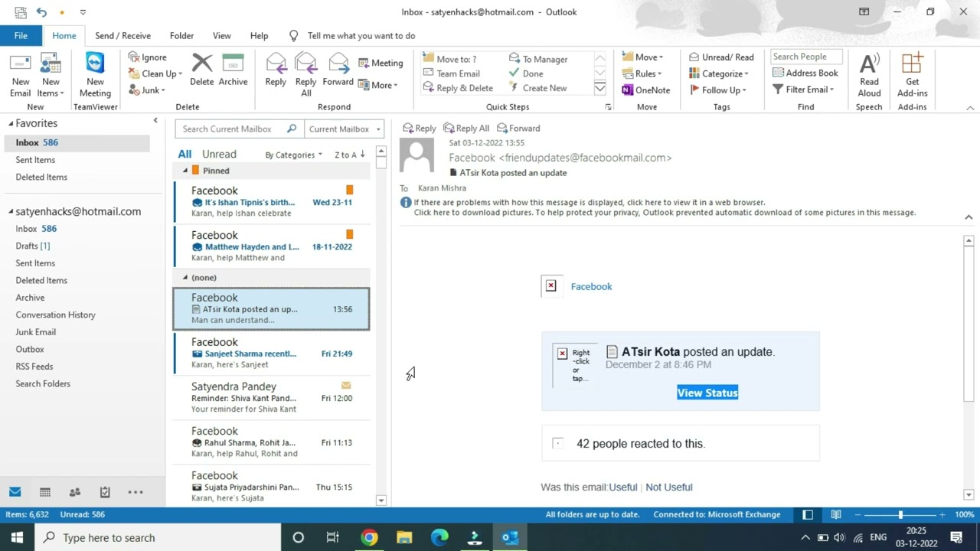Click the ribbon Reply All icon

coord(305,64)
